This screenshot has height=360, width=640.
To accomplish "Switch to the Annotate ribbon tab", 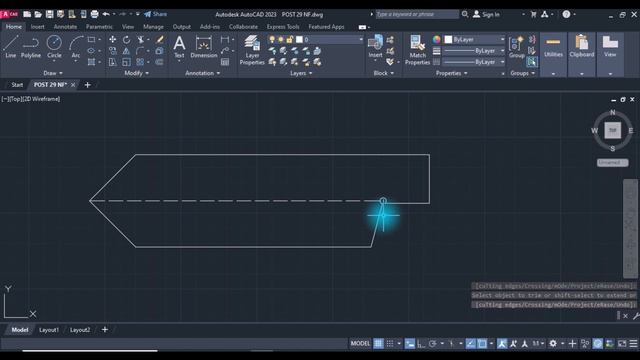I will click(65, 27).
